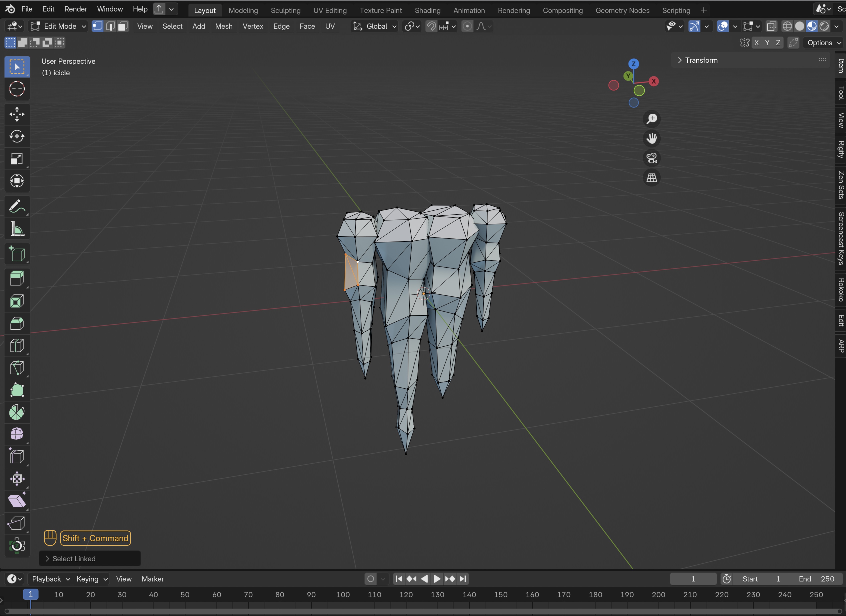846x616 pixels.
Task: Pick the Knife tool
Action: coord(17,368)
